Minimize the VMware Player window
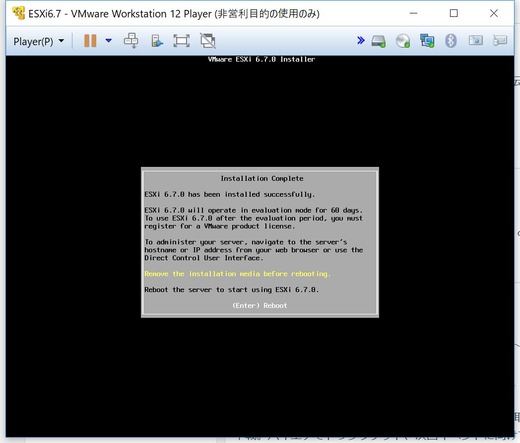 pos(413,13)
